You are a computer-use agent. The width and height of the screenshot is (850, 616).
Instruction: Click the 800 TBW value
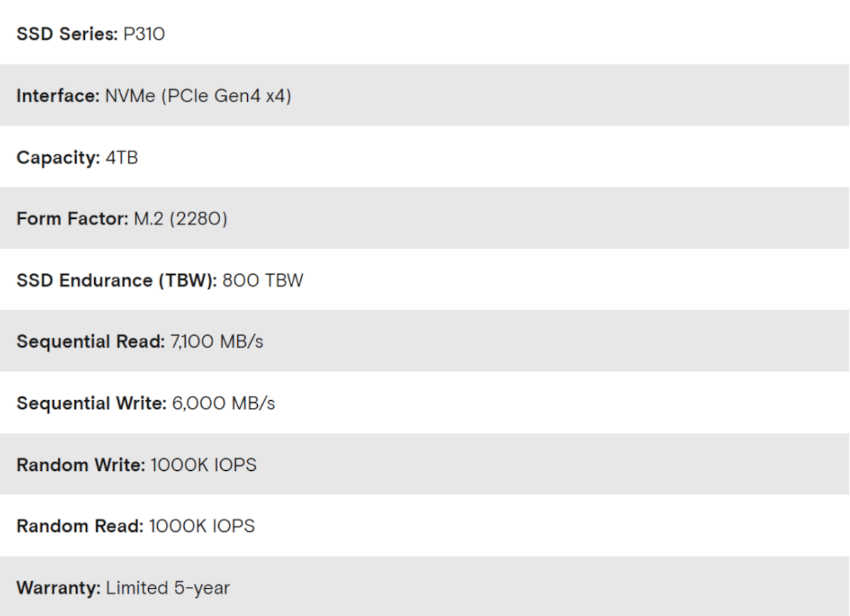pyautogui.click(x=263, y=280)
